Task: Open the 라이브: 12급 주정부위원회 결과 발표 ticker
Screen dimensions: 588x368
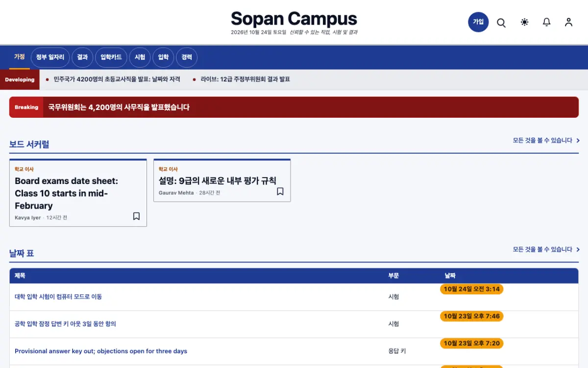Action: click(x=245, y=79)
